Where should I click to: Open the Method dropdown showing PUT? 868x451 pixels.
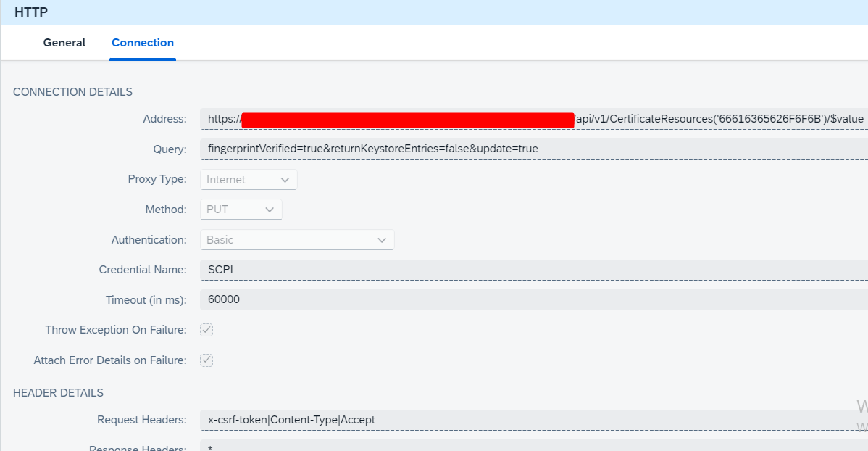point(240,210)
